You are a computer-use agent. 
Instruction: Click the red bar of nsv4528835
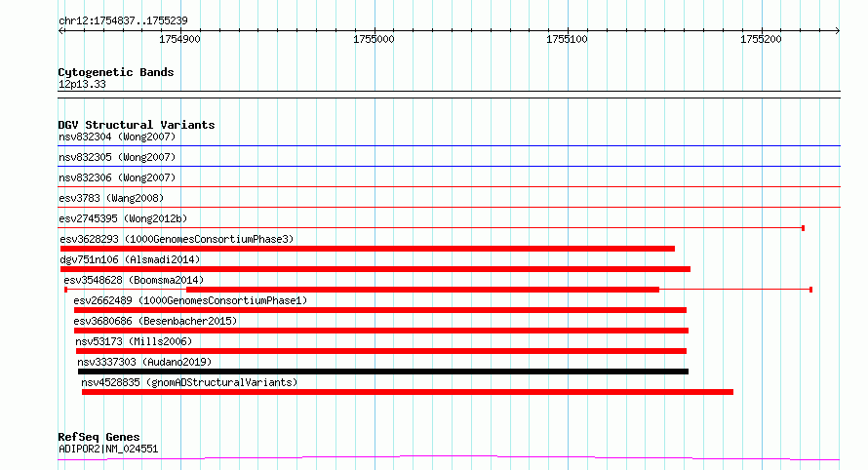pos(408,392)
